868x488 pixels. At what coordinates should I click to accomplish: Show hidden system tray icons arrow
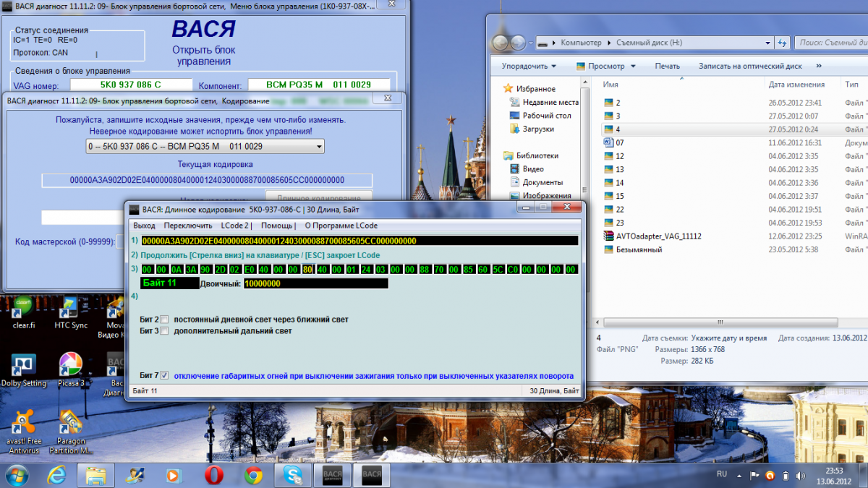740,475
